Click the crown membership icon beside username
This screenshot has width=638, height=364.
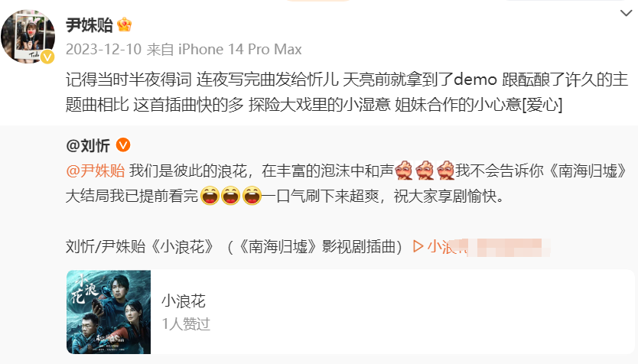[124, 24]
